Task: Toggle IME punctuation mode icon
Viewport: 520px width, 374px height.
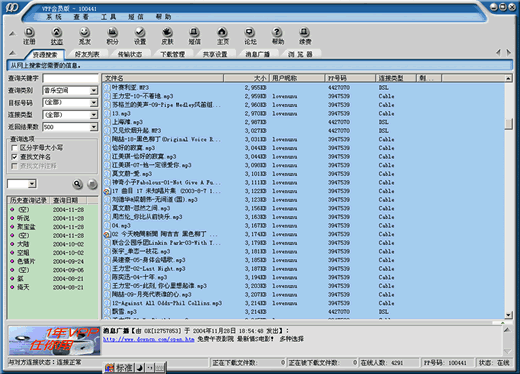Action: (150, 368)
